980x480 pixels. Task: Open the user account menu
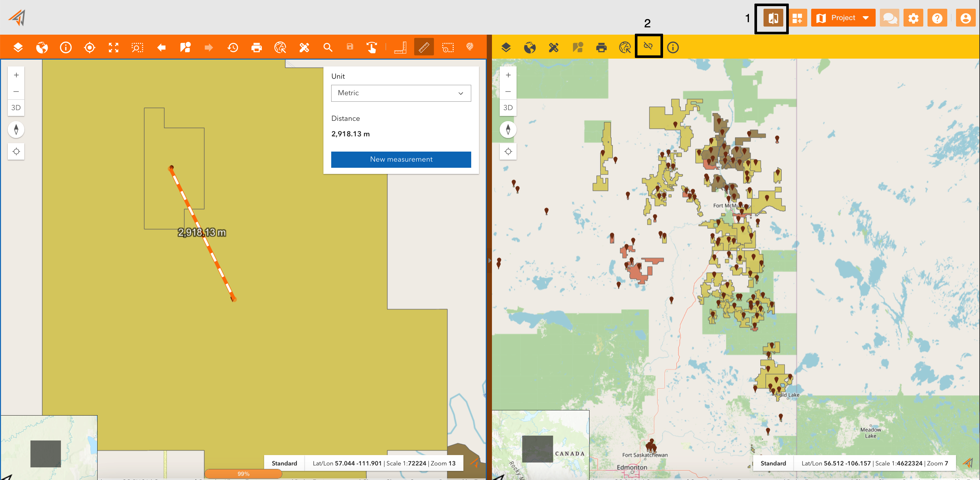click(x=966, y=18)
